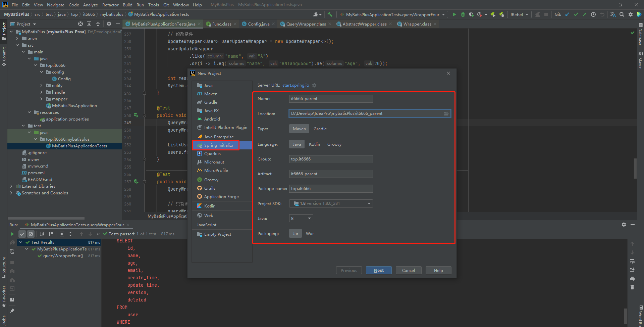
Task: Expand all in Project panel toolbar
Action: coord(89,24)
